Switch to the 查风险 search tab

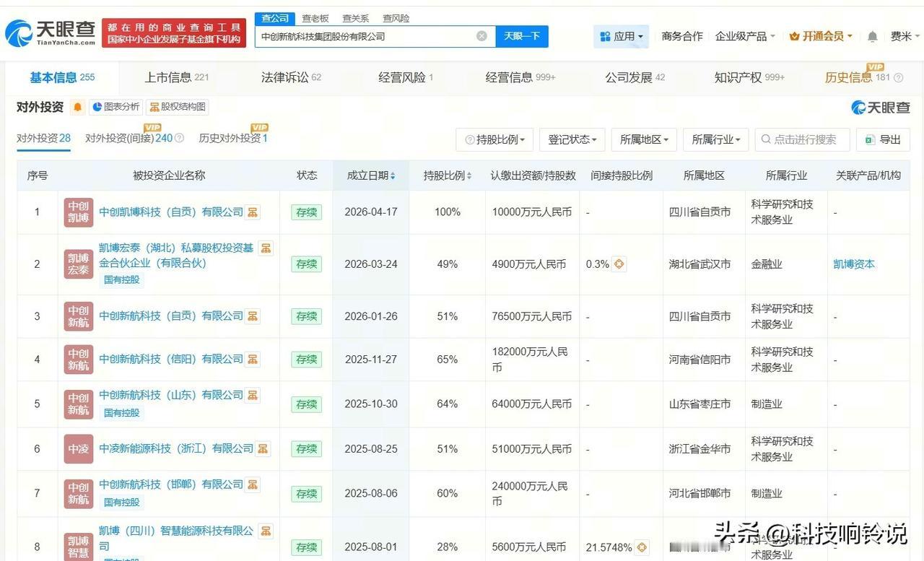click(x=396, y=18)
